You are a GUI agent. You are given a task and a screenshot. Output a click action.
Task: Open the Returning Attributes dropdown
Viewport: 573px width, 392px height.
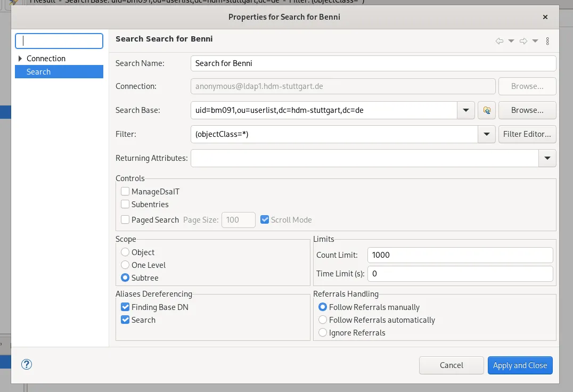[547, 158]
